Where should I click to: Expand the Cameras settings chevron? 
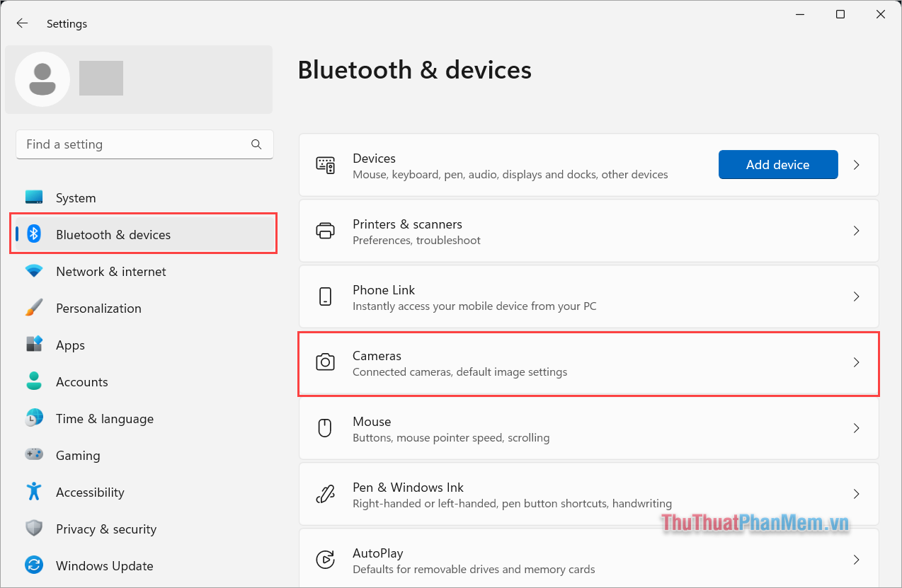[856, 362]
